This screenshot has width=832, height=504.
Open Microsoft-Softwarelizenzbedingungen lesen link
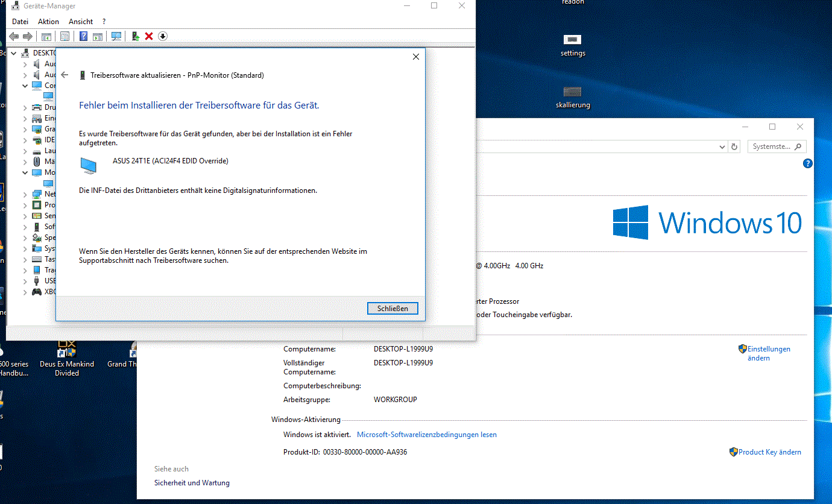(427, 435)
